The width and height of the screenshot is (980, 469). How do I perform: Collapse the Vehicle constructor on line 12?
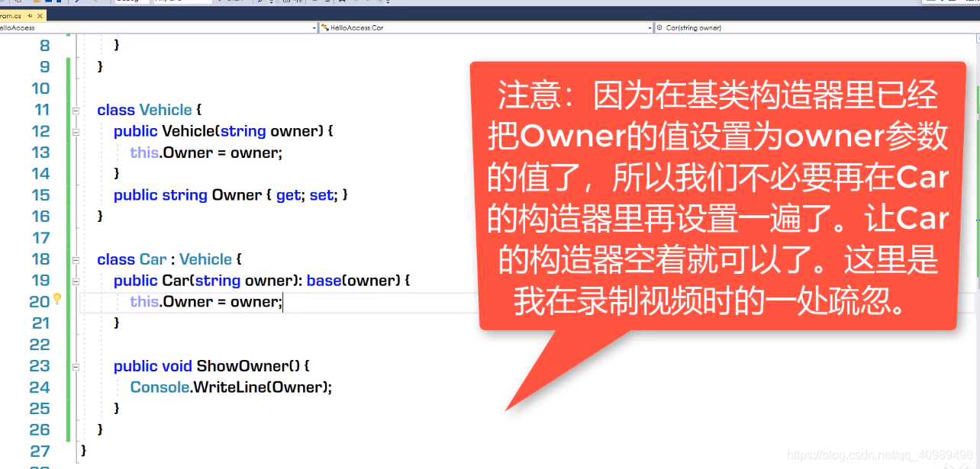pyautogui.click(x=76, y=132)
